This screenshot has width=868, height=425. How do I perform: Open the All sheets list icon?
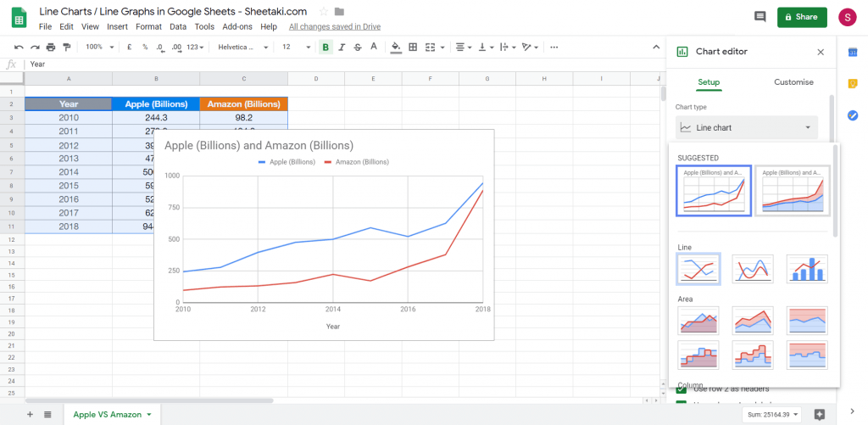coord(47,415)
